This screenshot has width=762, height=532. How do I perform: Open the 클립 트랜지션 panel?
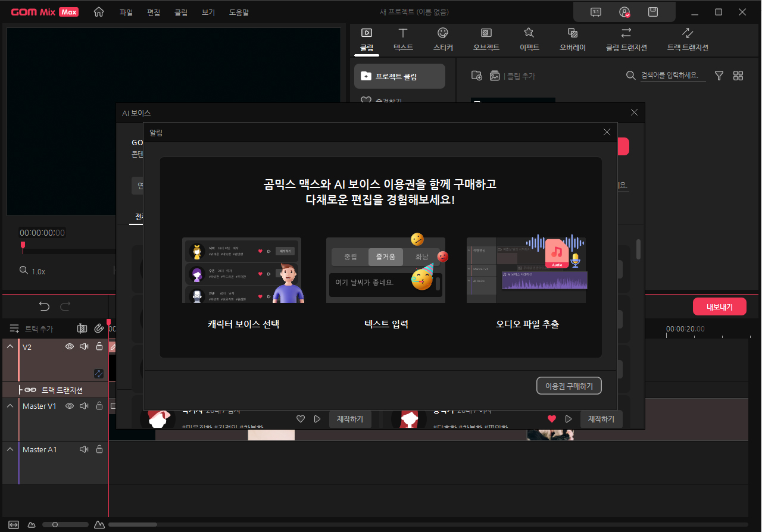click(x=626, y=39)
